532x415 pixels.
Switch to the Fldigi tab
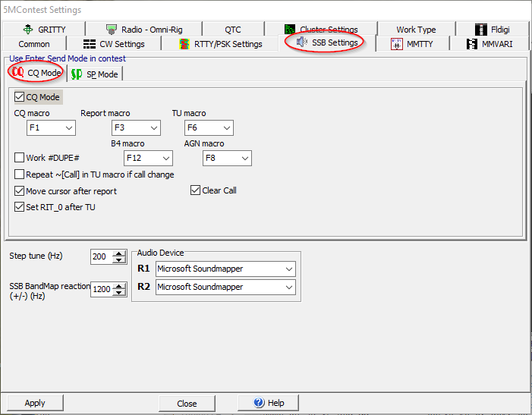492,30
